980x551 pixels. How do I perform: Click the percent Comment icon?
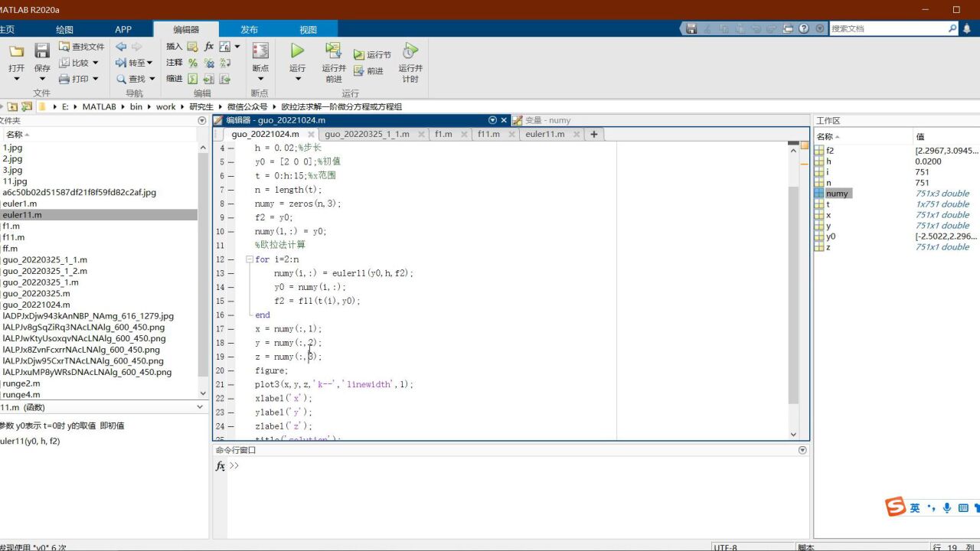[x=193, y=63]
